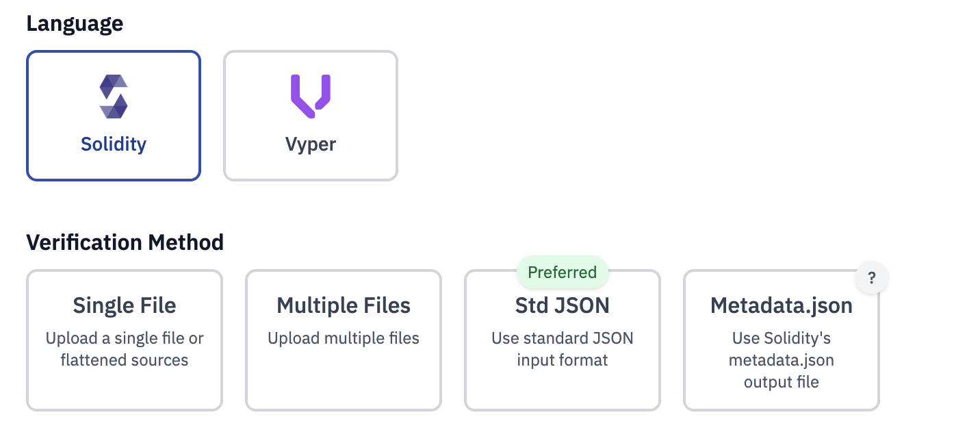Click the Vyper label text
This screenshot has height=430, width=980.
tap(310, 144)
